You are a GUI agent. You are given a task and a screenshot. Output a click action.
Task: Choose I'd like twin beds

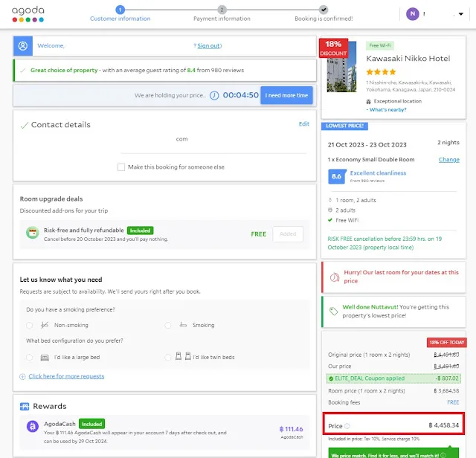[168, 357]
